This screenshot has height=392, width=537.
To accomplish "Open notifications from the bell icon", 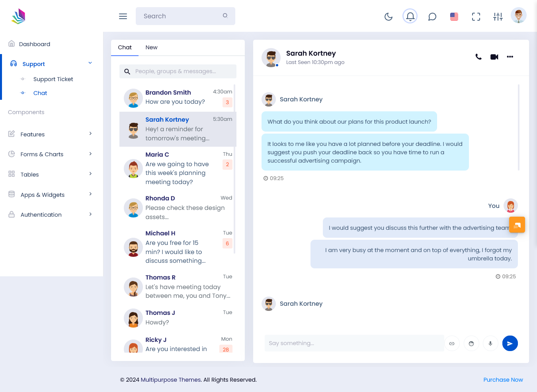I will point(410,16).
